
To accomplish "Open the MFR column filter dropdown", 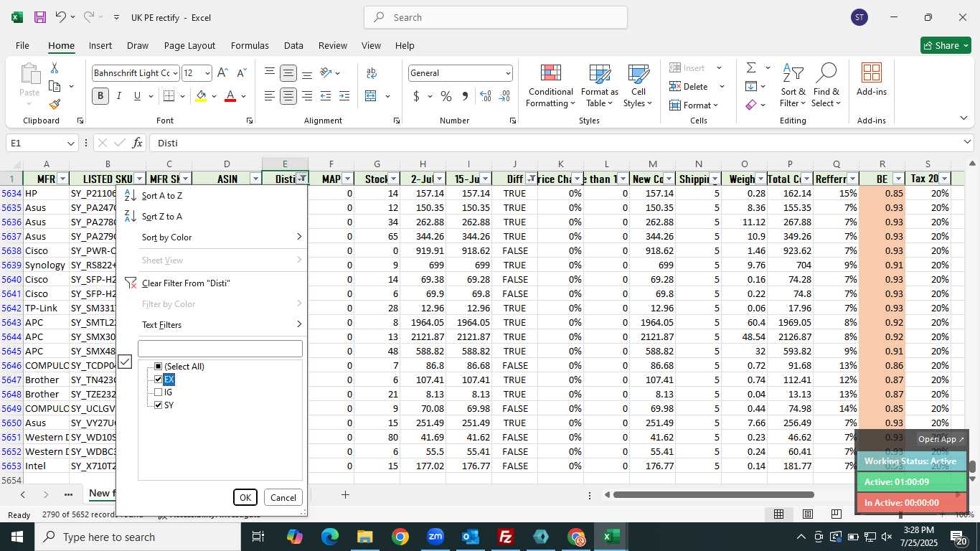I will 62,179.
